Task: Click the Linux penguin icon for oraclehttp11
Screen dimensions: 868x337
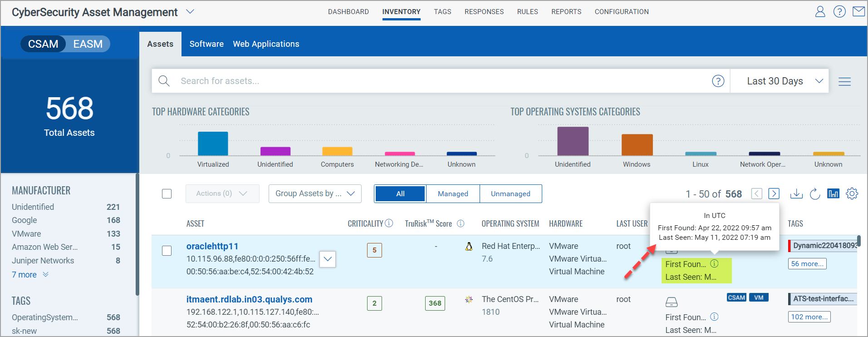Action: (x=469, y=246)
